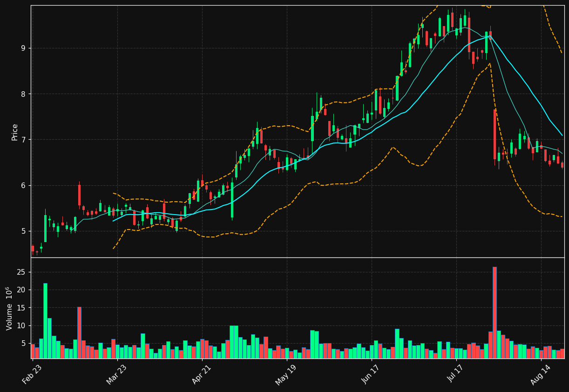Select the price axis tick 6
Screen dimensions: 569x392
[23, 185]
